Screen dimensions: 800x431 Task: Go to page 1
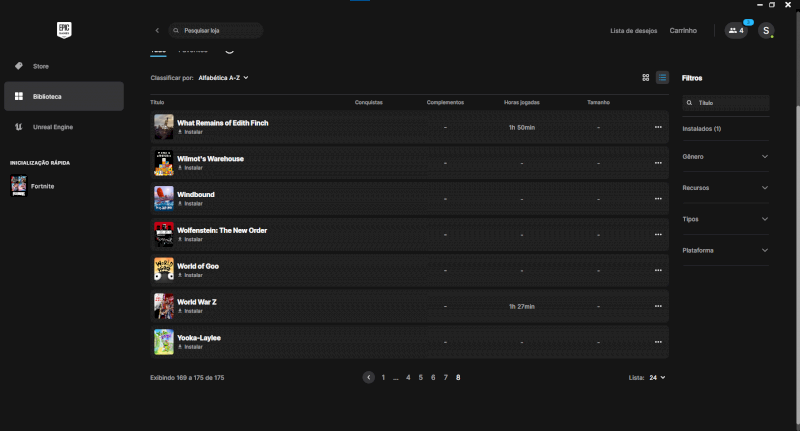coord(383,377)
